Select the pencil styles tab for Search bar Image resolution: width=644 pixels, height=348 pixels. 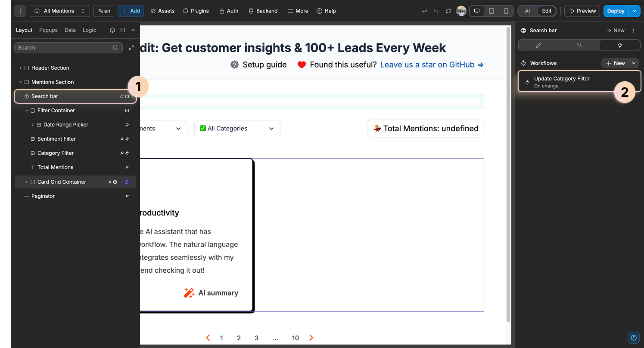pos(538,45)
